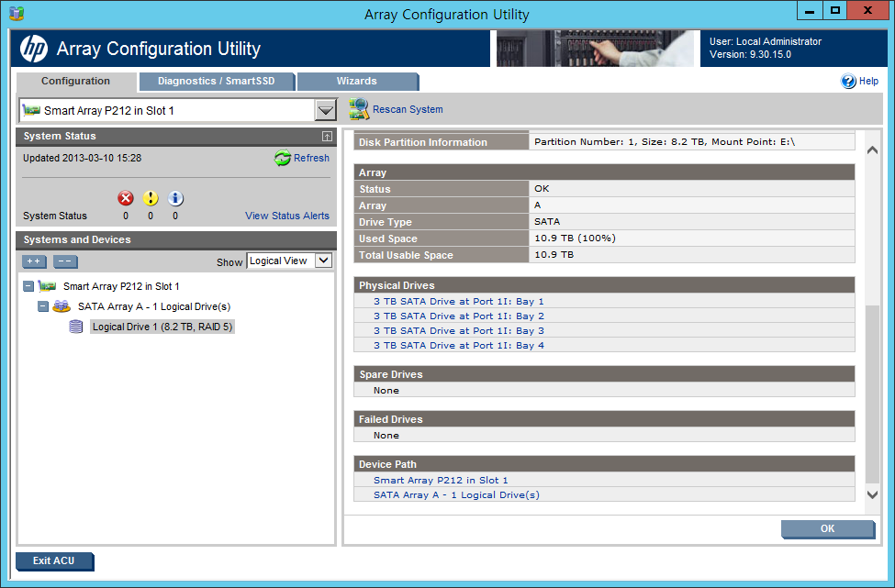Open the Diagnostics / SmartSSD tab

(217, 81)
